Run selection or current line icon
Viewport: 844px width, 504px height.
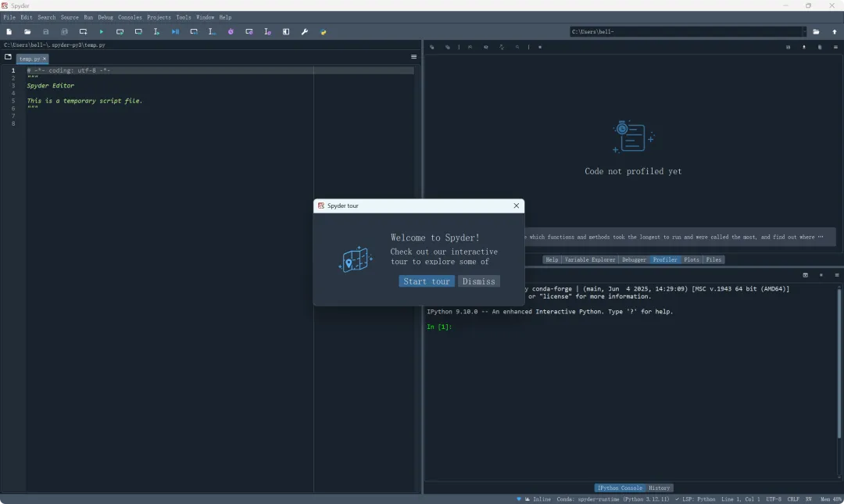156,32
